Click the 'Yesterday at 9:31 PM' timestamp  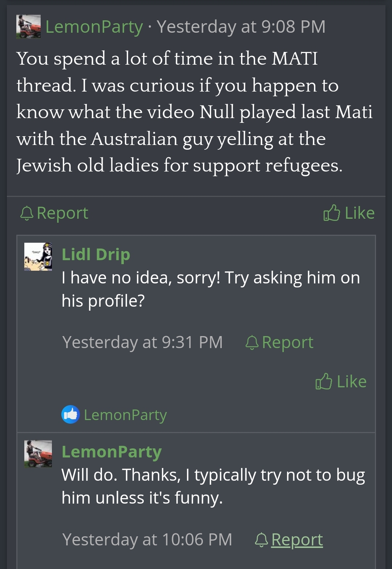point(142,342)
